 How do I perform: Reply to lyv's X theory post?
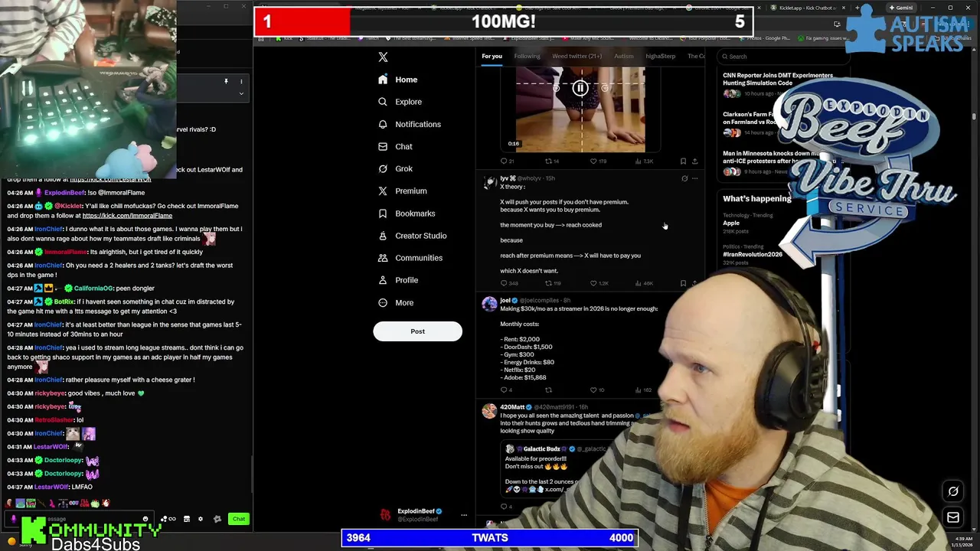pos(508,283)
